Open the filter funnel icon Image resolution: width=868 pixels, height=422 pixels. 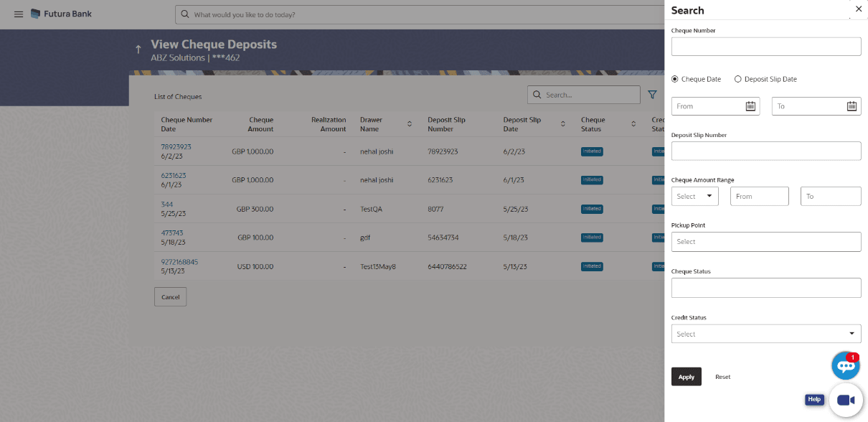[x=652, y=95]
